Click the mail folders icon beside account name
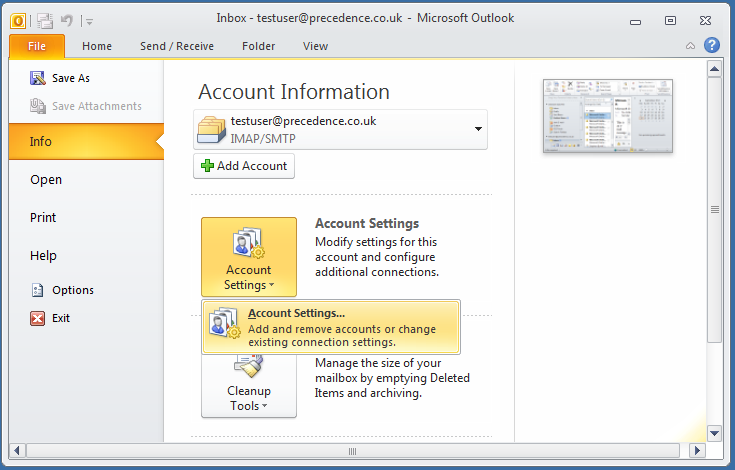 pyautogui.click(x=211, y=130)
